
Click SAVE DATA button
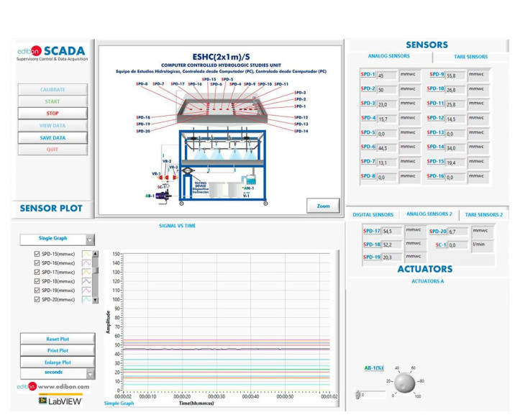point(53,137)
